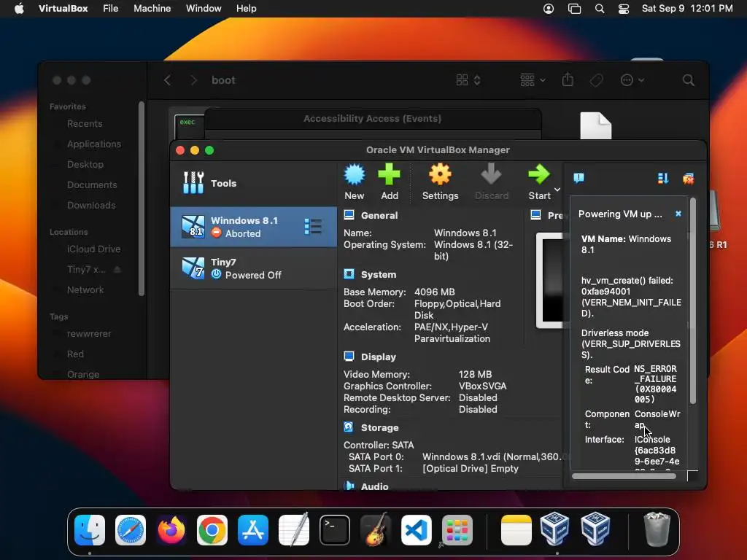Open the Window menu
The image size is (747, 560).
pos(204,9)
